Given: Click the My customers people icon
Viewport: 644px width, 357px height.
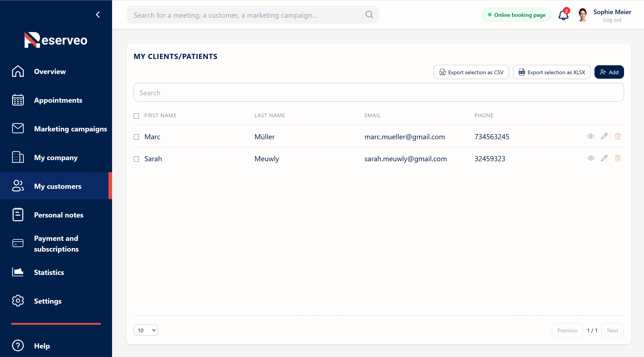Looking at the screenshot, I should coord(18,186).
